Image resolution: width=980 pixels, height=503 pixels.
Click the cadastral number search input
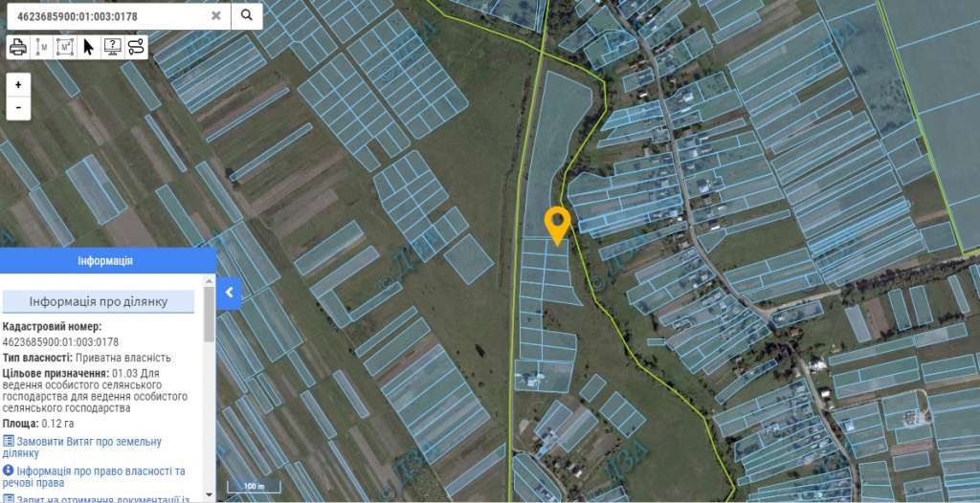[x=109, y=16]
